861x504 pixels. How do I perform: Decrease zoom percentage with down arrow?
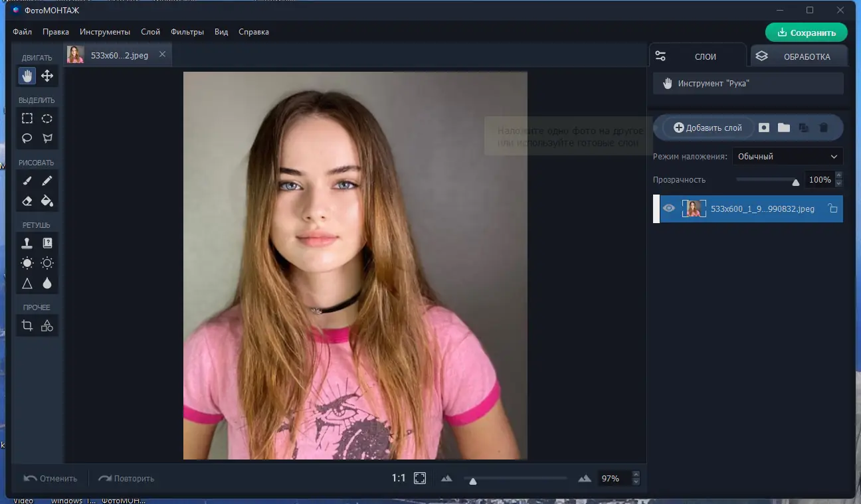(x=636, y=482)
